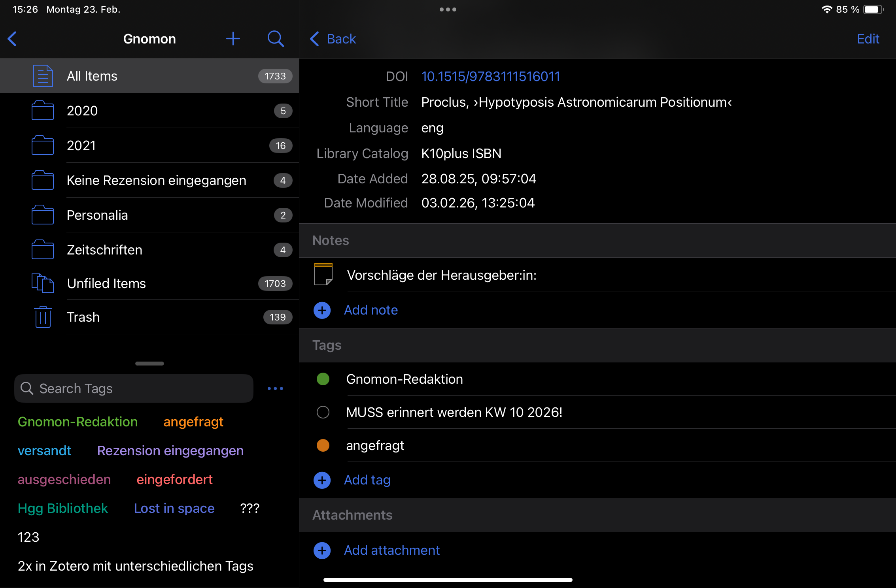This screenshot has height=588, width=896.
Task: Open tag filter options three-dots menu
Action: 275,388
